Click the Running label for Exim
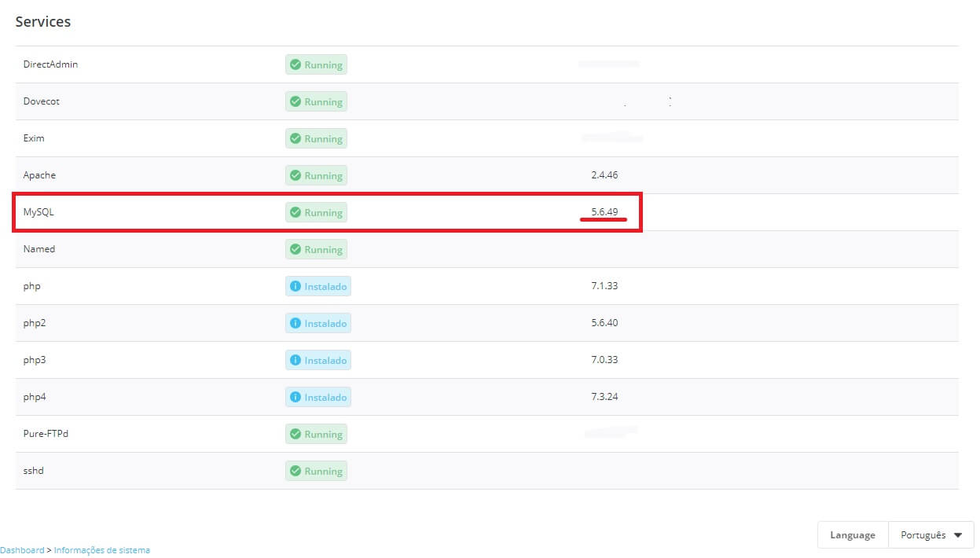This screenshot has width=980, height=558. pos(323,139)
